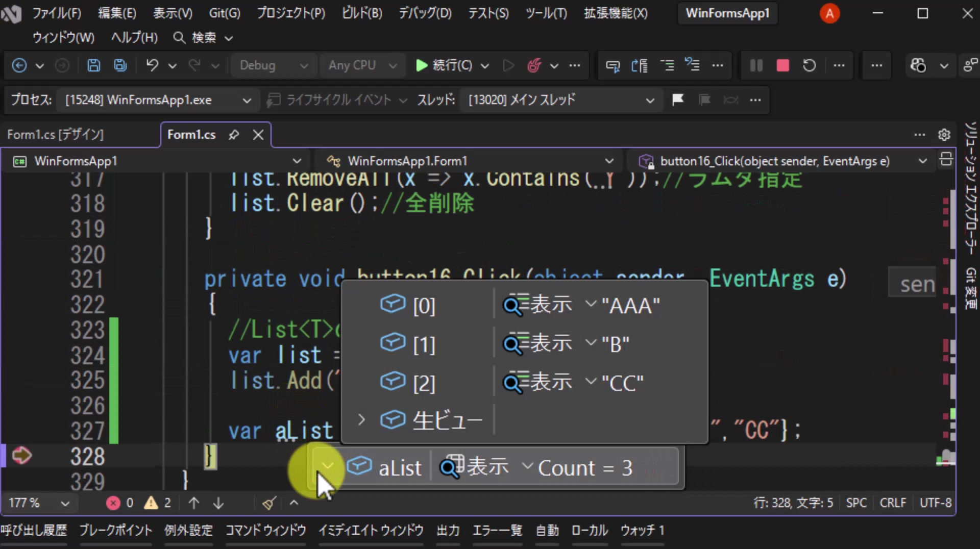This screenshot has width=980, height=549.
Task: Click the split editor window icon
Action: point(946,159)
